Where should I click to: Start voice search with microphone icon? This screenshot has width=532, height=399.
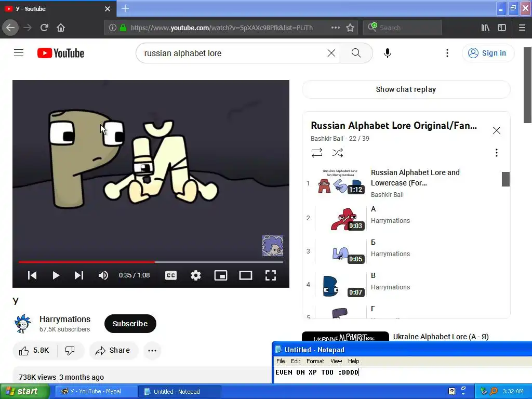[x=387, y=53]
